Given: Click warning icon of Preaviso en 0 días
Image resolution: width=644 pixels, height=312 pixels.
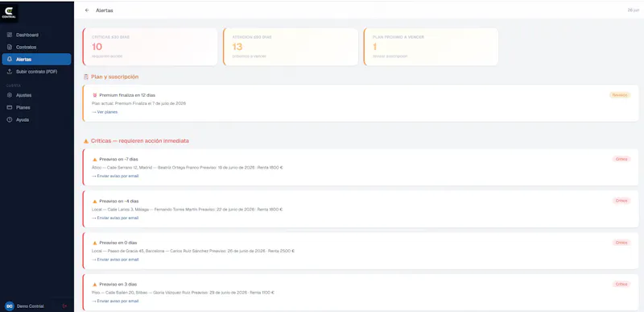Looking at the screenshot, I should [x=94, y=243].
